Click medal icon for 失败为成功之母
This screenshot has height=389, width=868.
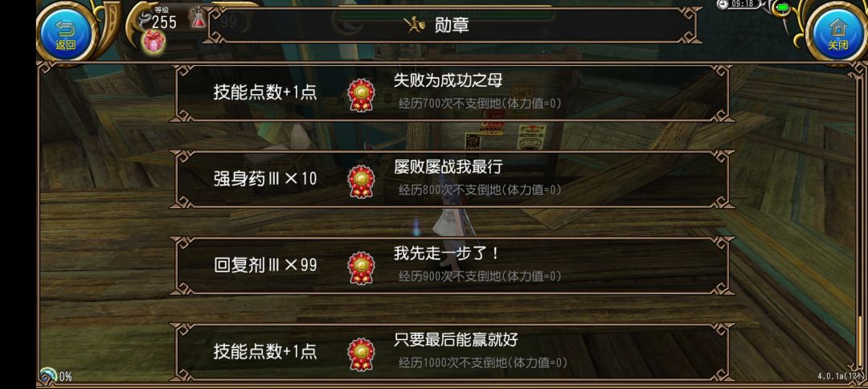coord(361,95)
